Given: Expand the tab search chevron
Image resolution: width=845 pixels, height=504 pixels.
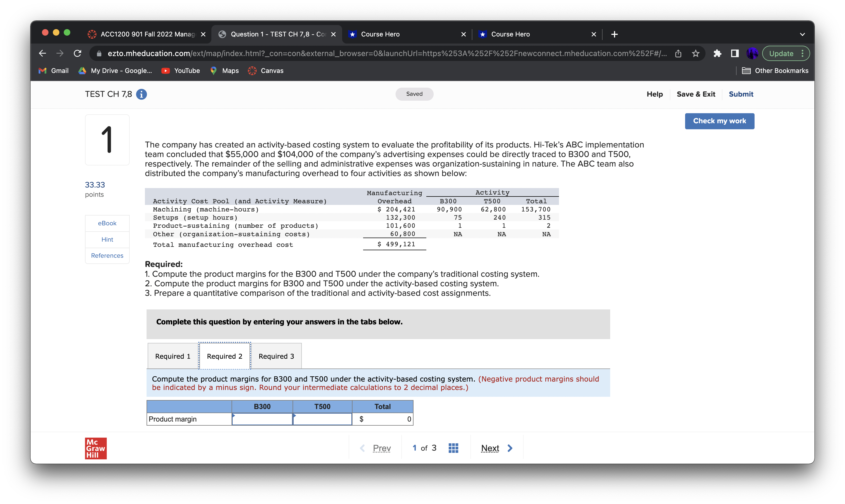Looking at the screenshot, I should click(802, 34).
